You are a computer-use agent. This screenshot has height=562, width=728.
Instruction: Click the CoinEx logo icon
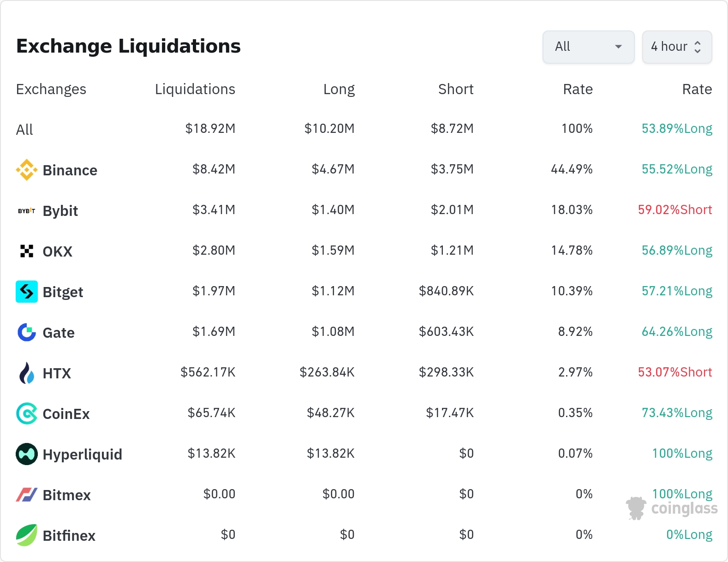(27, 413)
